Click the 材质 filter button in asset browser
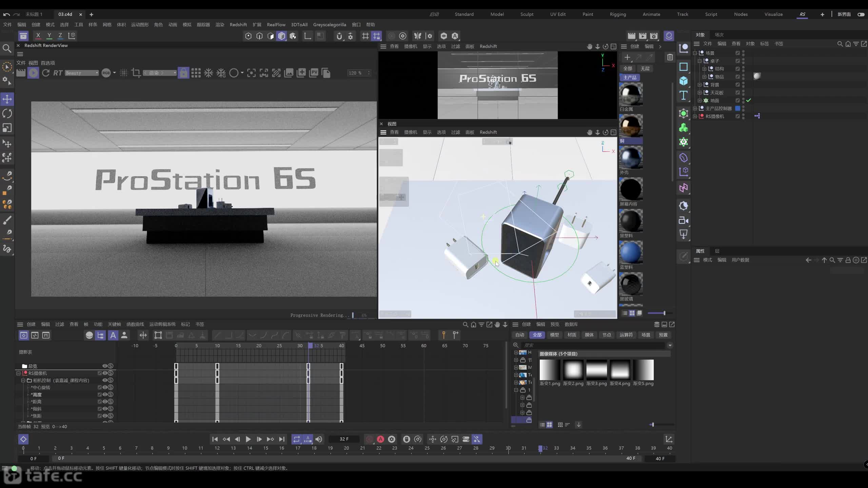The image size is (868, 488). click(x=572, y=335)
